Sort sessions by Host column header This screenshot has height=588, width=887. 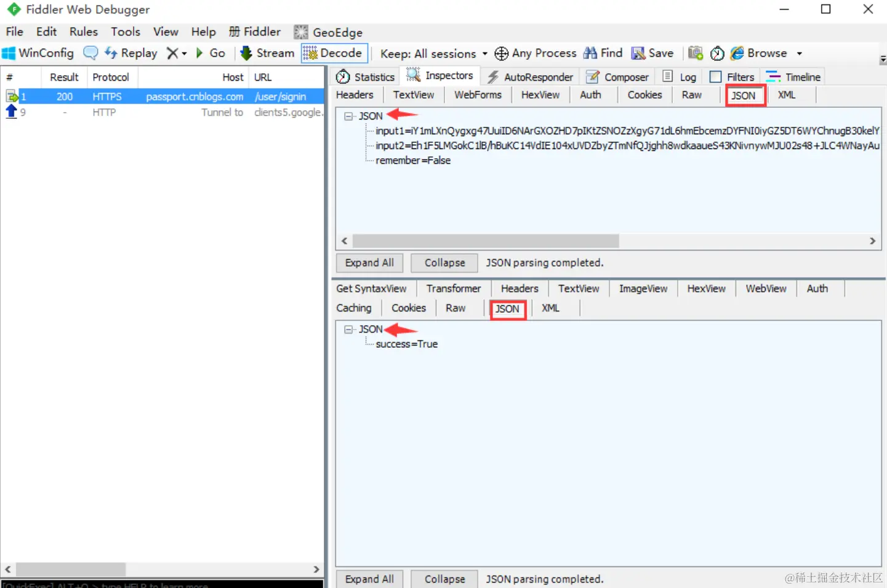point(193,77)
